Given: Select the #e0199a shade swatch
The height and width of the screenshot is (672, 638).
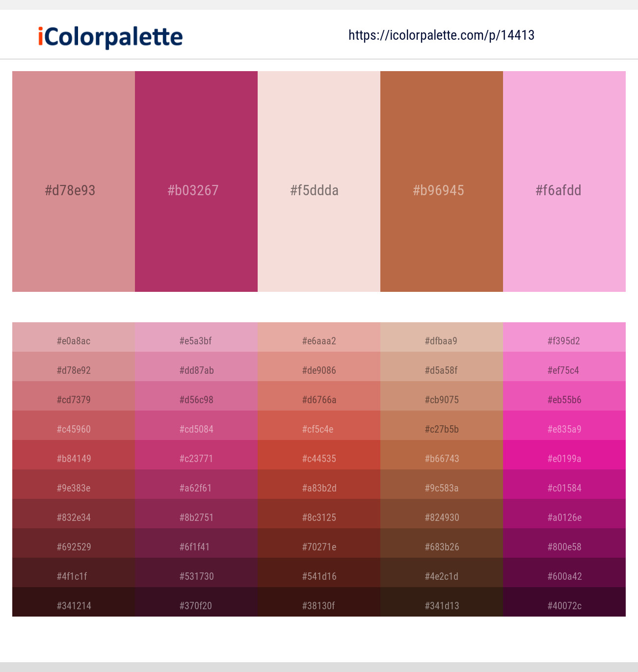Looking at the screenshot, I should point(564,458).
